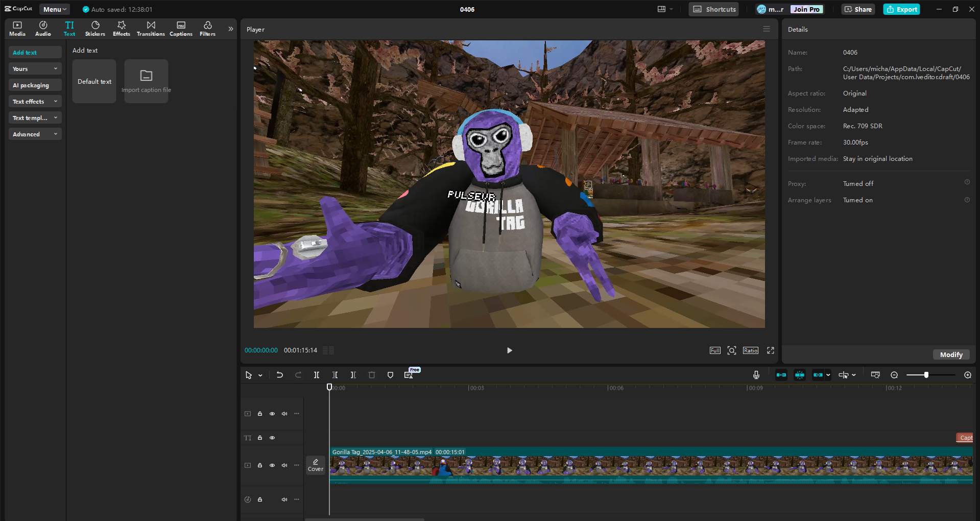Play the video in the player

click(x=509, y=350)
